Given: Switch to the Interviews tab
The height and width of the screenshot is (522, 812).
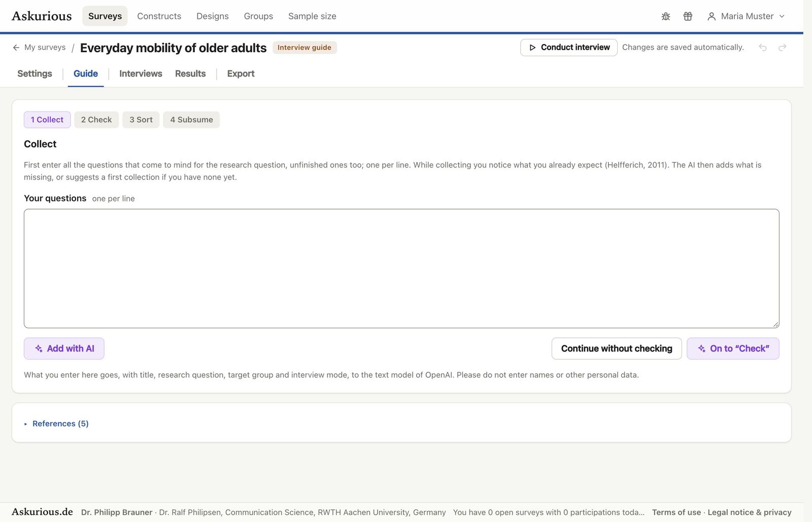Looking at the screenshot, I should 141,74.
